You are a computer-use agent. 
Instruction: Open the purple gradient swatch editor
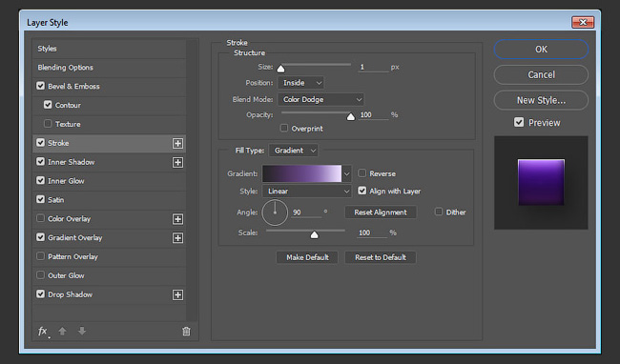(x=301, y=173)
